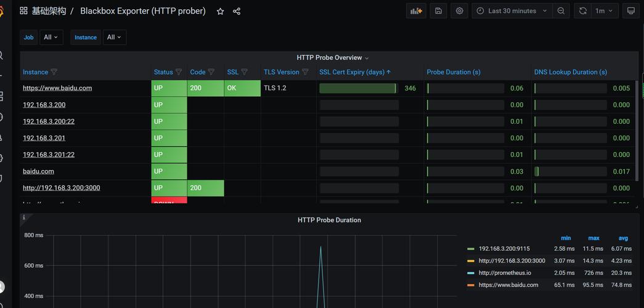The width and height of the screenshot is (644, 308).
Task: Click the Add panel icon
Action: click(417, 11)
